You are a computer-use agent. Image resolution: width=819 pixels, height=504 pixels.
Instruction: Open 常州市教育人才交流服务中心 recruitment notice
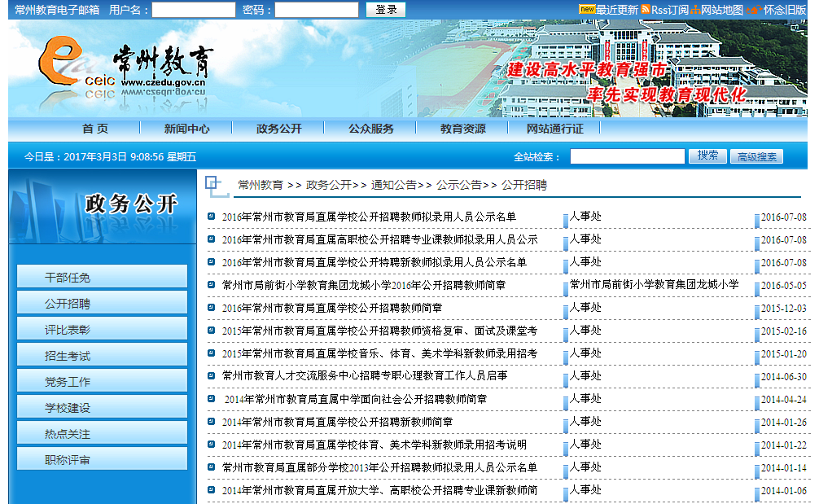(365, 376)
